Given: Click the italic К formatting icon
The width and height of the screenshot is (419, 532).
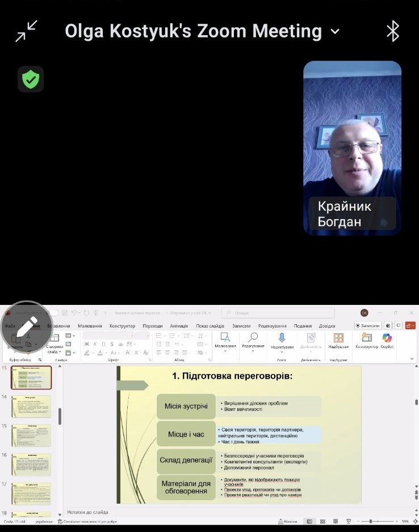Looking at the screenshot, I should (95, 344).
